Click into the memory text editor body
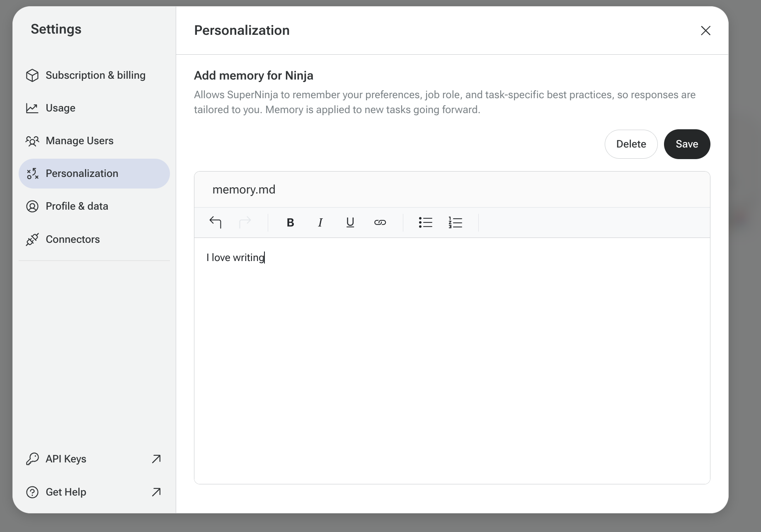 pos(452,360)
